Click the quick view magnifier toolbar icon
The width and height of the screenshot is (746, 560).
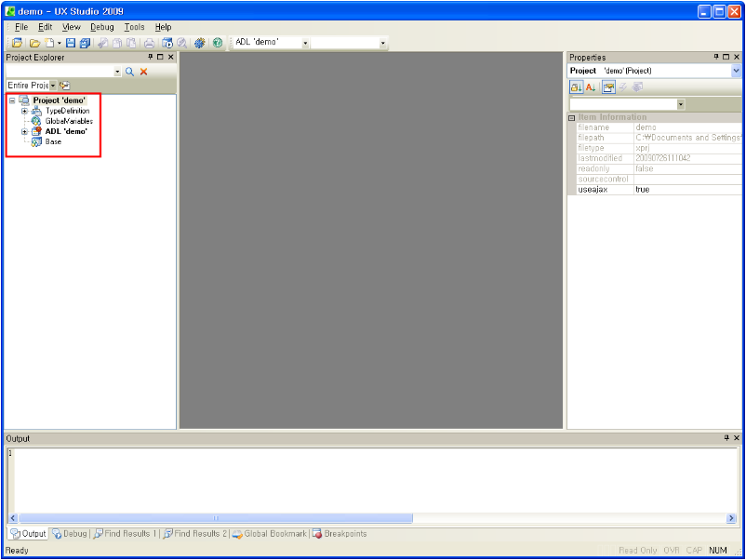(181, 43)
